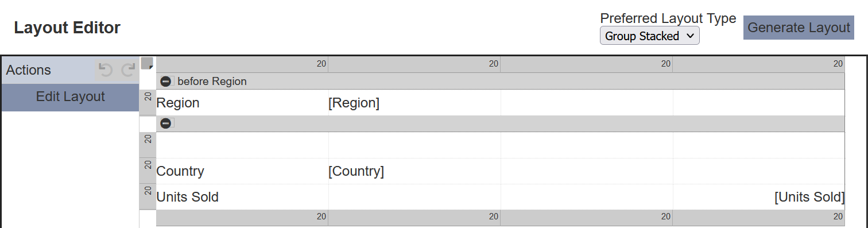Screen dimensions: 868x228
Task: Click the Generate Layout button
Action: pyautogui.click(x=799, y=28)
